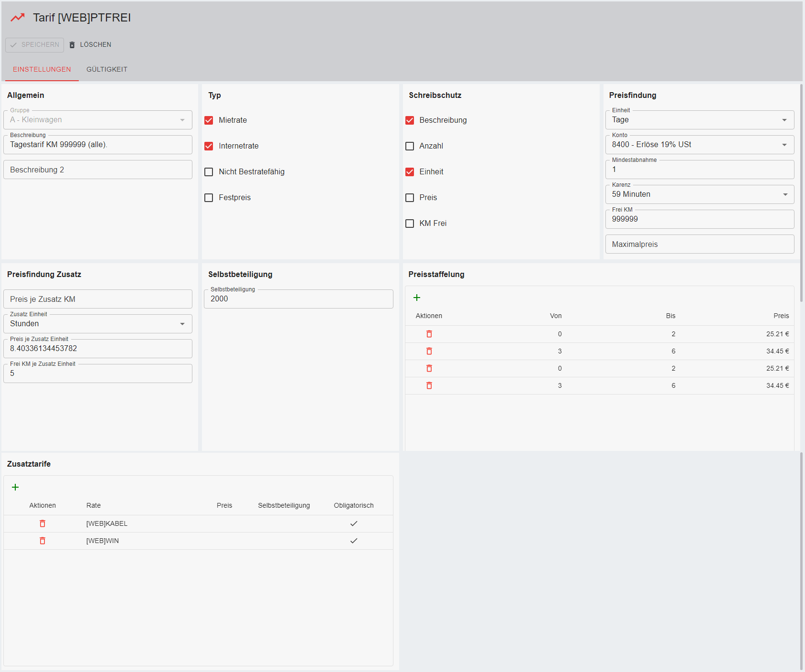Click the red trend icon beside Tarif title
The width and height of the screenshot is (805, 672).
coord(18,18)
